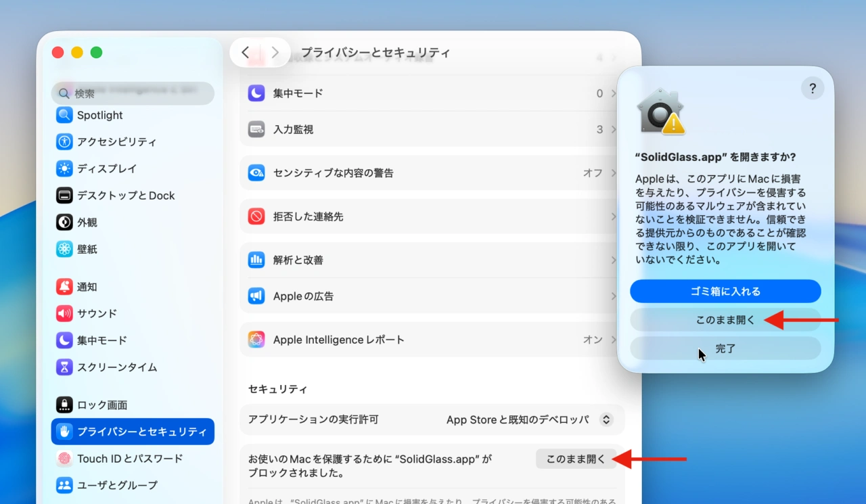Open 通知 notifications bell icon
The width and height of the screenshot is (866, 504).
(x=64, y=287)
